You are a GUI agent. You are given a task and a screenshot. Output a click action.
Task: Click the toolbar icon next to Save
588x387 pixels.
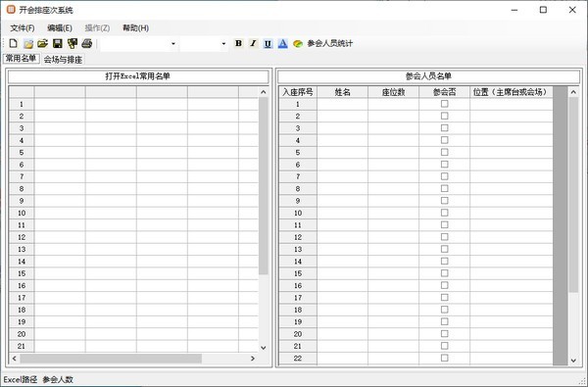point(72,43)
